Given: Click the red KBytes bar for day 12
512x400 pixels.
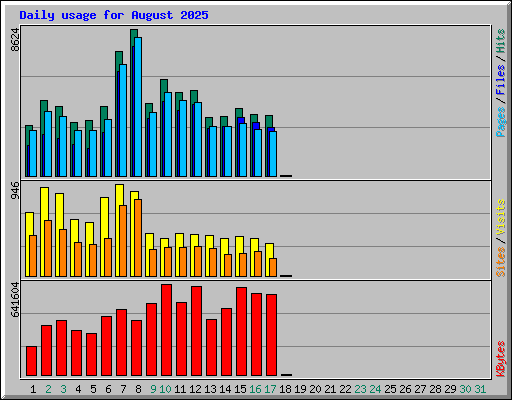Looking at the screenshot, I should [197, 331].
